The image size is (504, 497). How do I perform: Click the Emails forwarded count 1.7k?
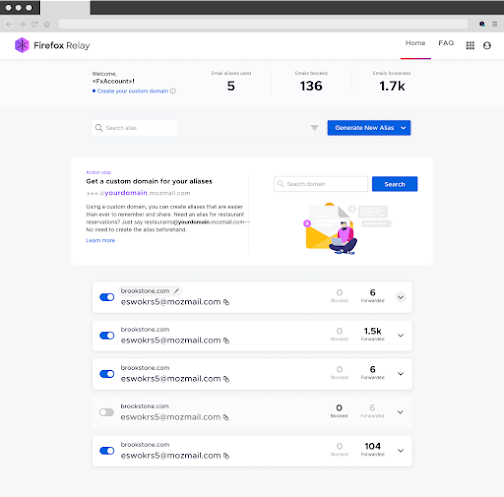point(392,86)
